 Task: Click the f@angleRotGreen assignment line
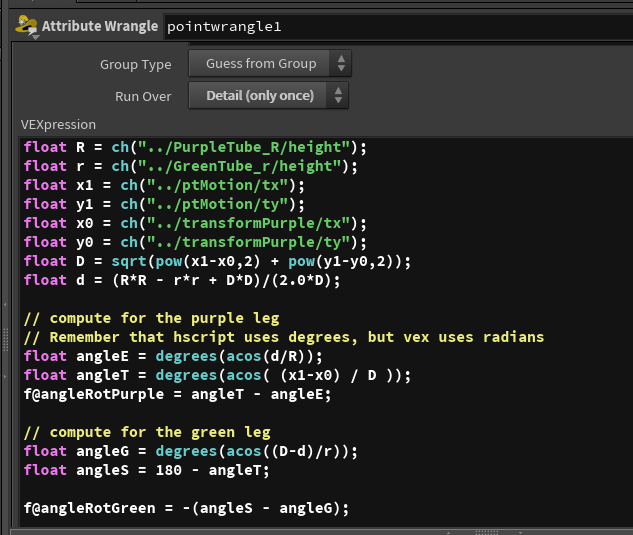186,508
